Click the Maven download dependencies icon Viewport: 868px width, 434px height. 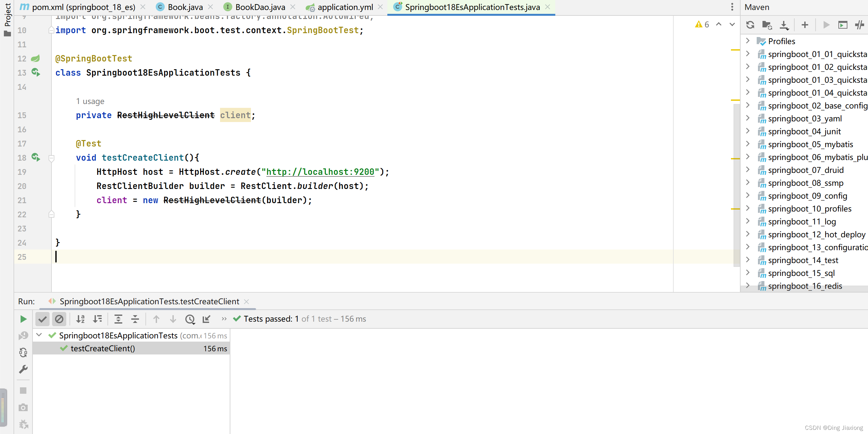(784, 24)
